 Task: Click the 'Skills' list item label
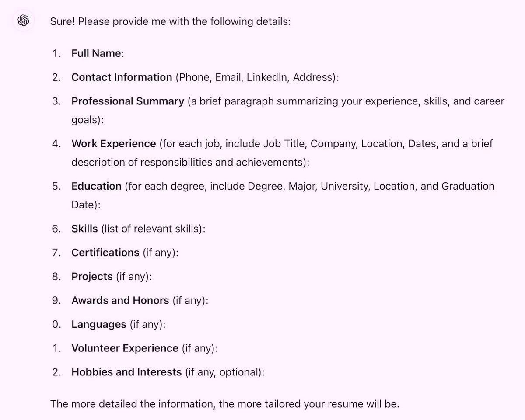(x=84, y=229)
